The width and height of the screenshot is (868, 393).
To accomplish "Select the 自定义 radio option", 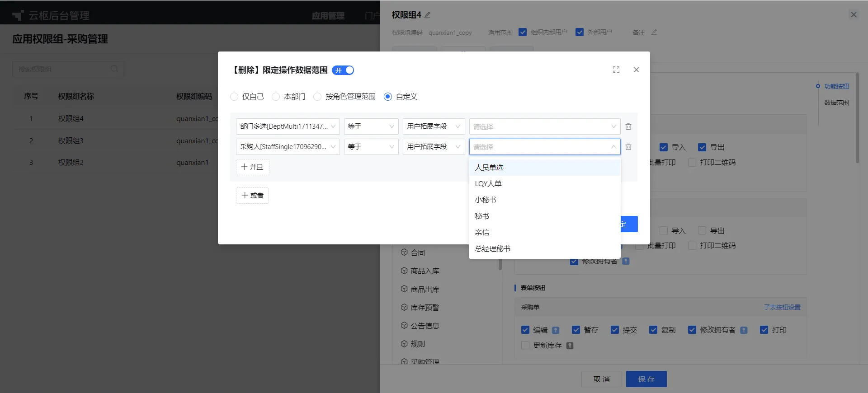I will tap(388, 97).
